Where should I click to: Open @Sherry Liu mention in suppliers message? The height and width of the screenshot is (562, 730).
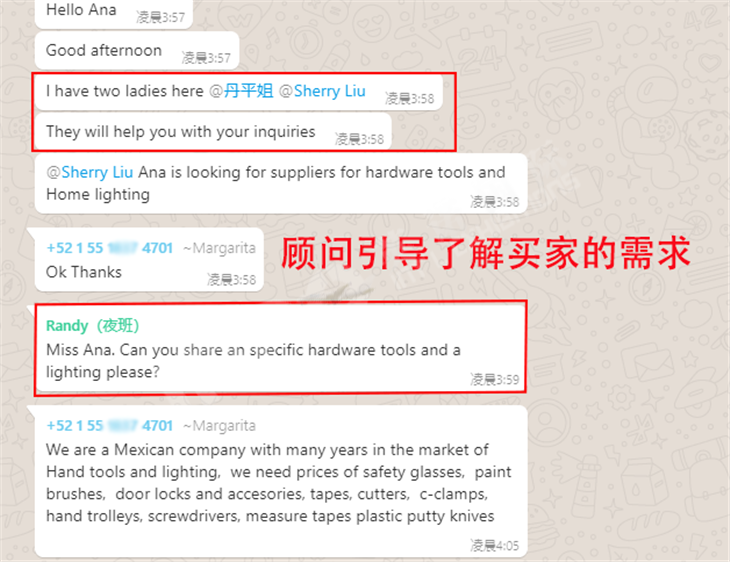tap(90, 172)
